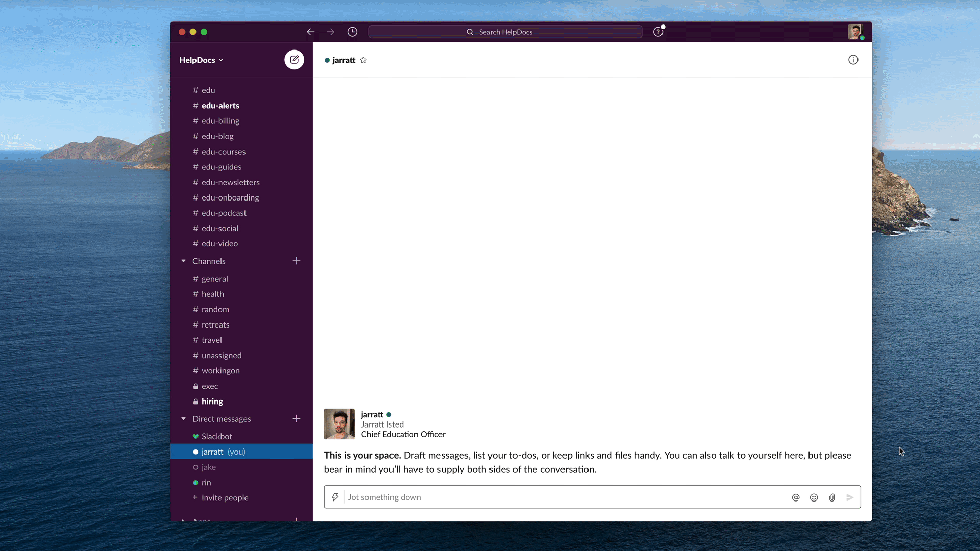Screen dimensions: 980x551
Task: Open the #general channel
Action: coord(242,278)
